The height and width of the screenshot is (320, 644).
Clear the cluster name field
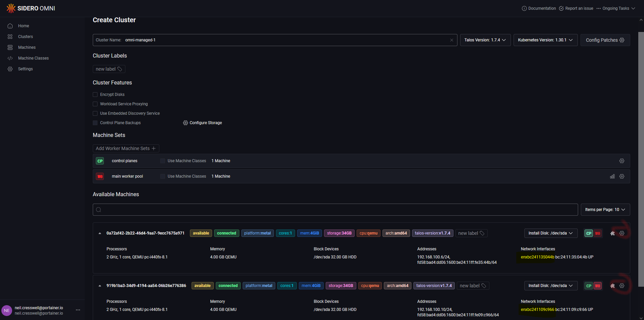[452, 40]
